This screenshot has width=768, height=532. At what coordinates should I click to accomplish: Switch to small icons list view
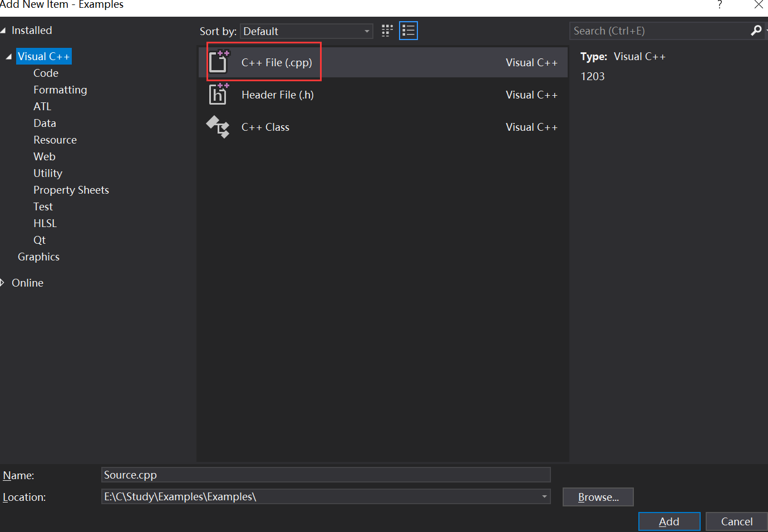point(408,31)
